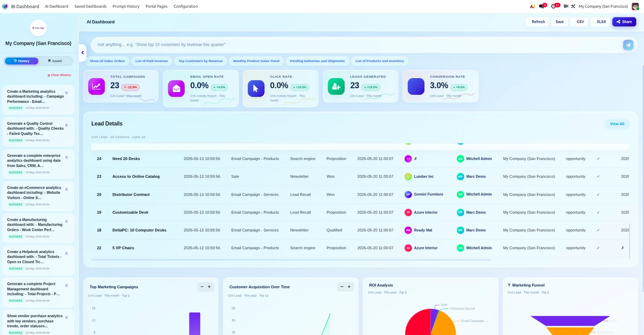Open the BI Dashboard app home icon
Image resolution: width=644 pixels, height=335 pixels.
(5, 6)
